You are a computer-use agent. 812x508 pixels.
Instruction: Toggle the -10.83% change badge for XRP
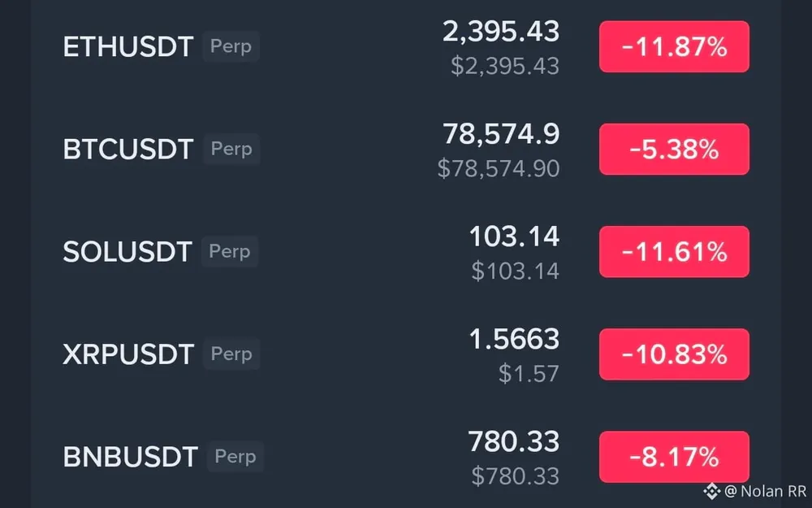(x=674, y=354)
